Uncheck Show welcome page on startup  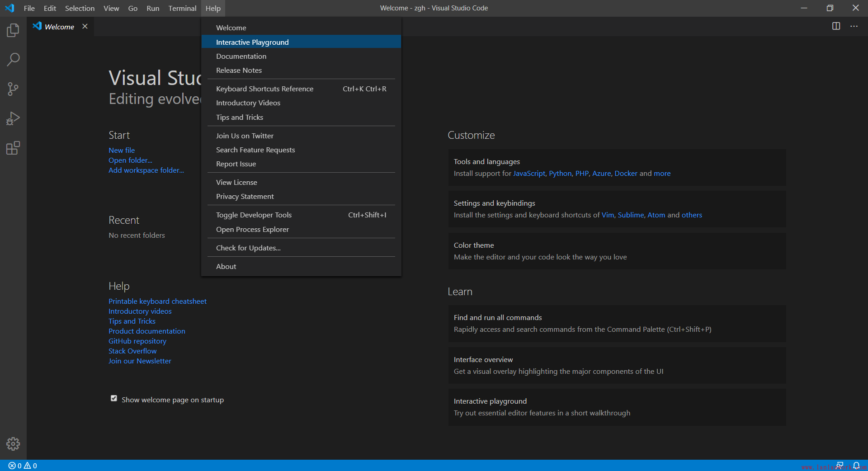[114, 399]
